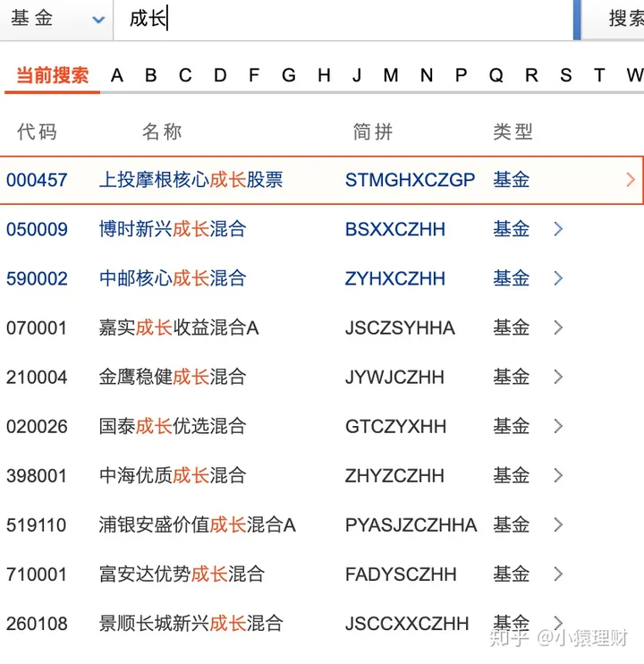644x664 pixels.
Task: Click abbreviation ZHYZCZHH
Action: tap(394, 476)
